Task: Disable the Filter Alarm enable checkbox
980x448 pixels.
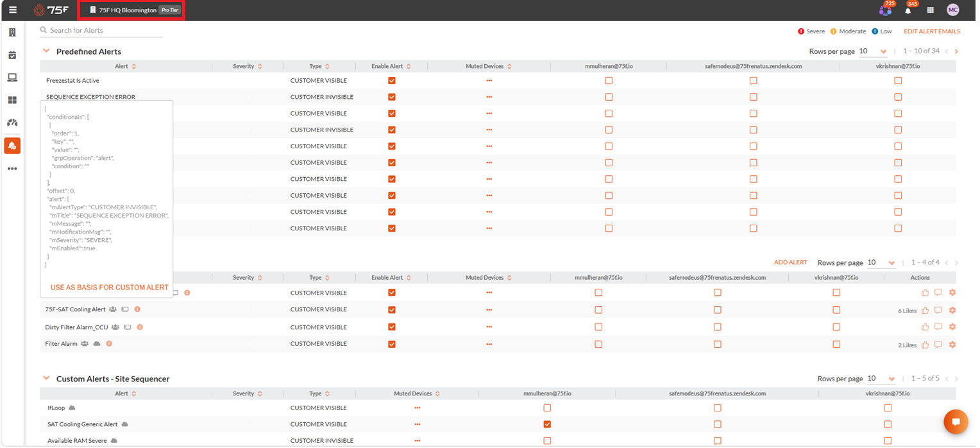Action: click(392, 344)
